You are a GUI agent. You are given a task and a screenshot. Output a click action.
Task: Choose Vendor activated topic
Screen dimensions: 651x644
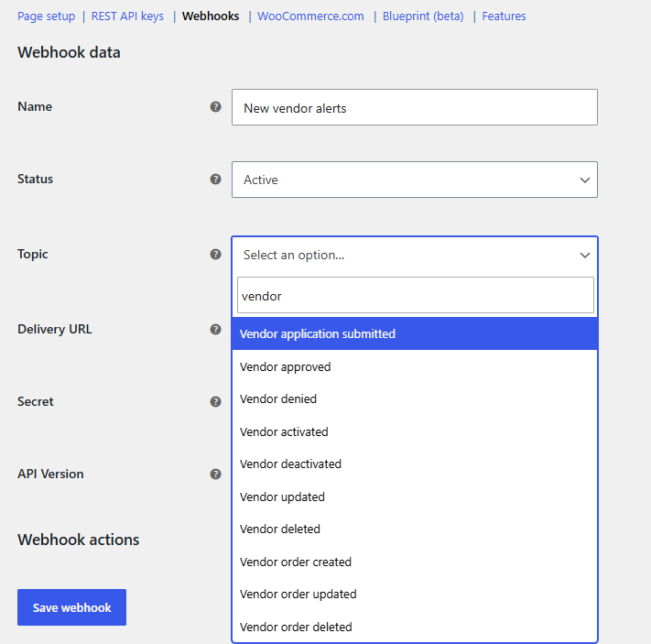[x=415, y=431]
